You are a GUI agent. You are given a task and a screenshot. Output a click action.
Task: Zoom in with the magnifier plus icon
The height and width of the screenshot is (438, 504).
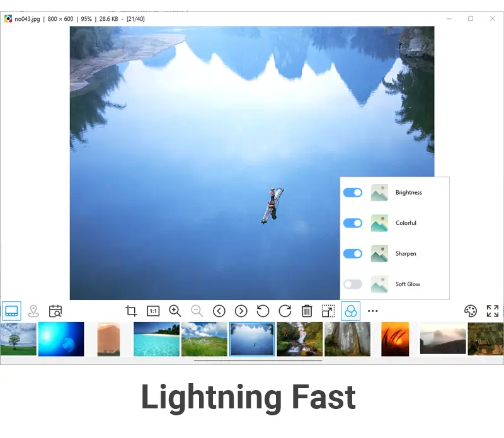click(175, 311)
